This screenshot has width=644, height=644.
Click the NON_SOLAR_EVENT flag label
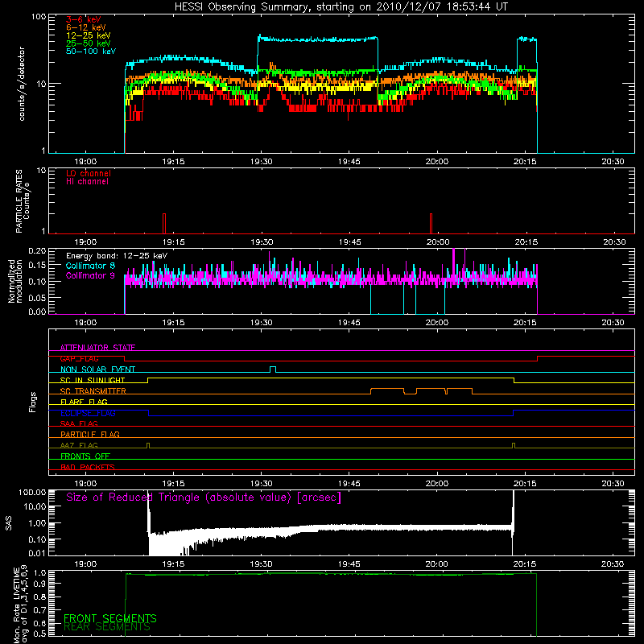pyautogui.click(x=97, y=369)
